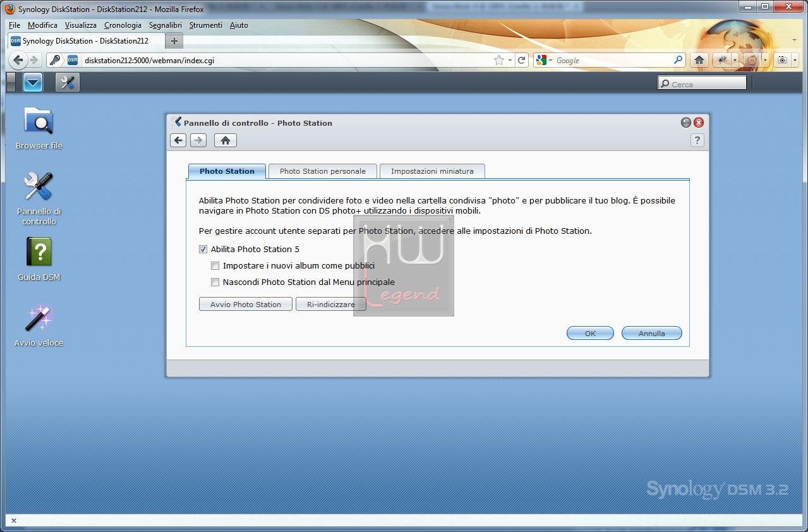Screen dimensions: 808x532
Task: Click the Control Panel taskbar button in DSM
Action: 68,82
